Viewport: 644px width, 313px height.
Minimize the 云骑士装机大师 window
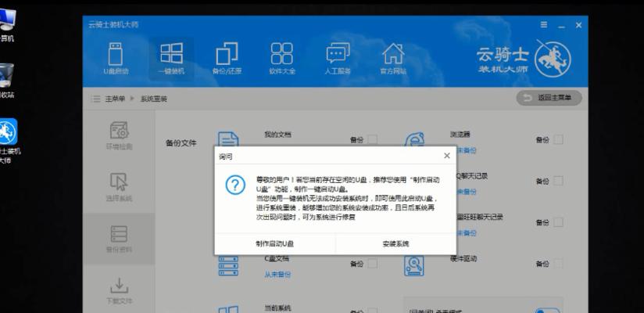tap(561, 26)
